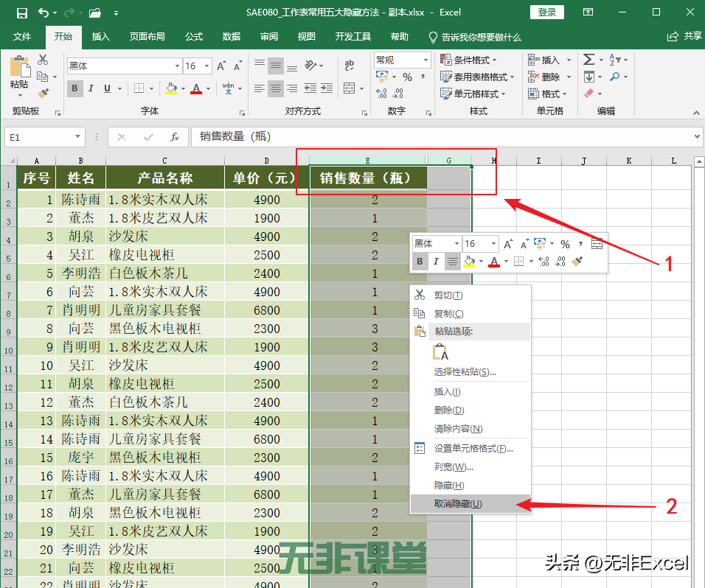The width and height of the screenshot is (705, 588).
Task: Decrease font size with ribbon A icon
Action: 238,66
